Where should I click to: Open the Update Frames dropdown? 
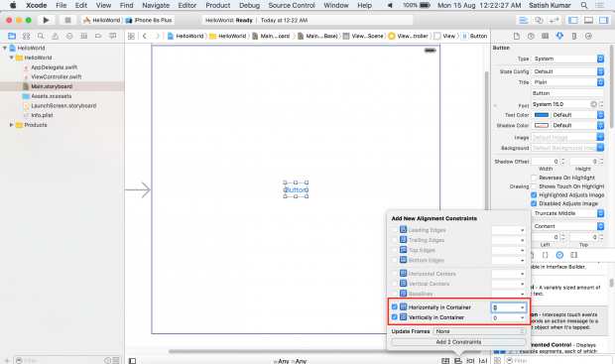click(479, 331)
